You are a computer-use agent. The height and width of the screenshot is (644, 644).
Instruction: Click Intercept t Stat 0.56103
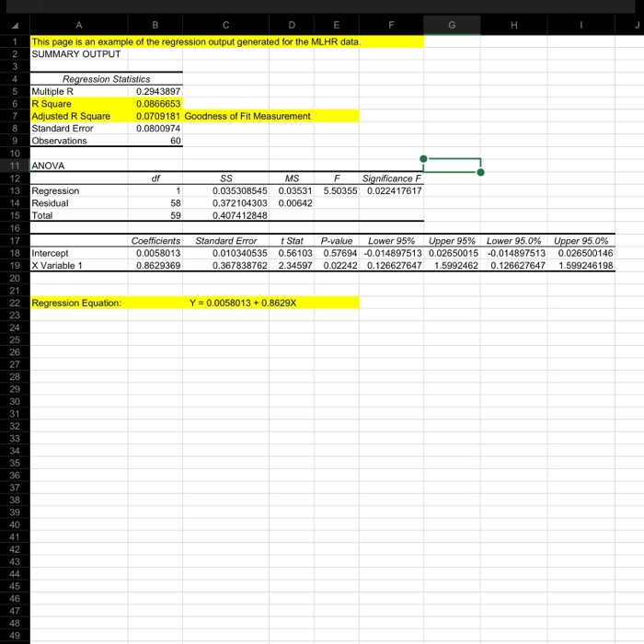click(x=295, y=253)
